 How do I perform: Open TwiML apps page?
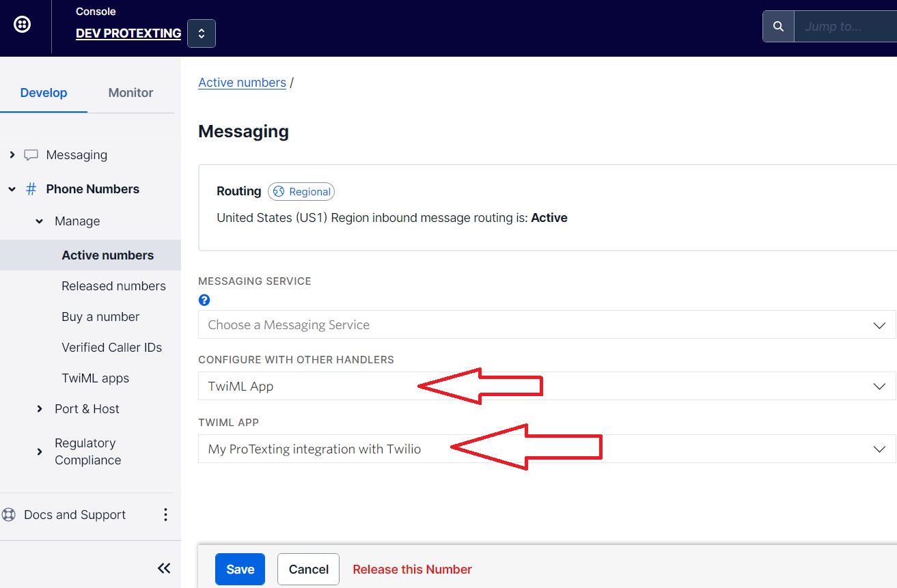click(x=95, y=378)
